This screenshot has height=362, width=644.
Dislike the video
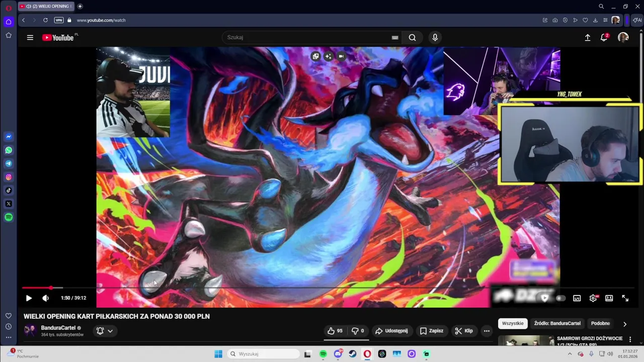(358, 331)
